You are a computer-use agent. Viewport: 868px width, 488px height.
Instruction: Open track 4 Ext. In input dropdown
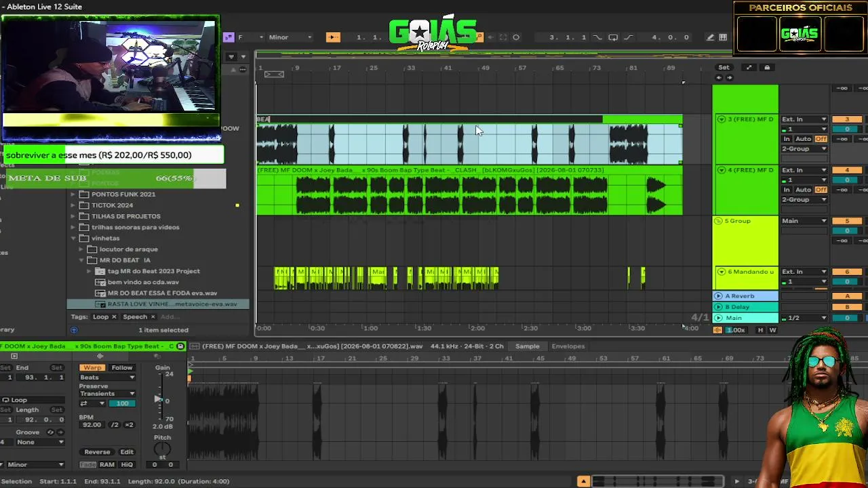coord(804,170)
